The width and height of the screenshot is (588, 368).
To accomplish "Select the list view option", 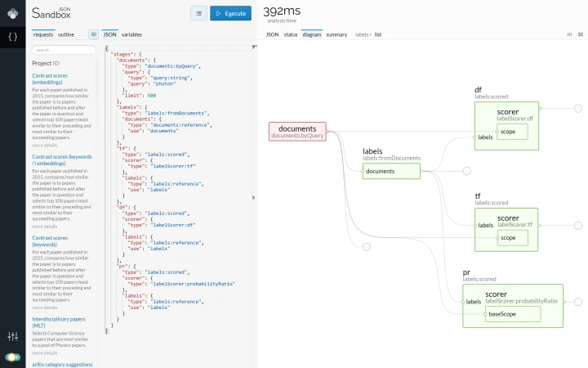I will [x=378, y=34].
